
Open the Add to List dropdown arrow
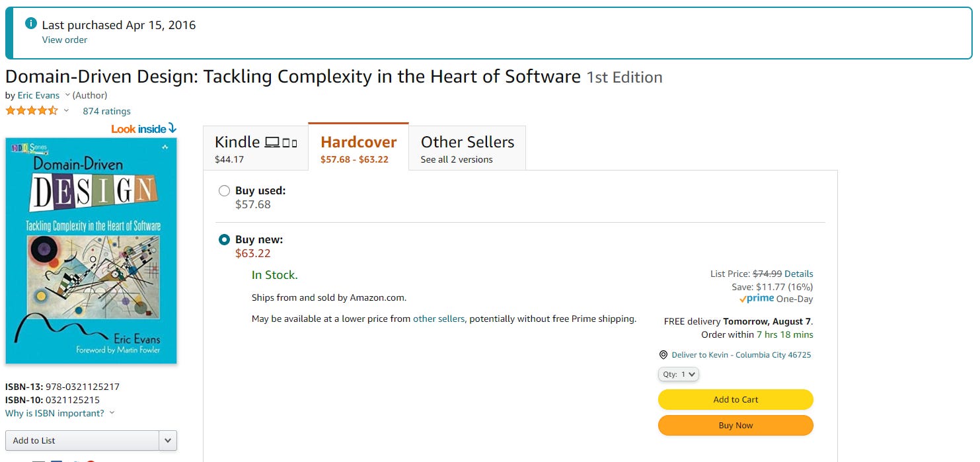[168, 441]
